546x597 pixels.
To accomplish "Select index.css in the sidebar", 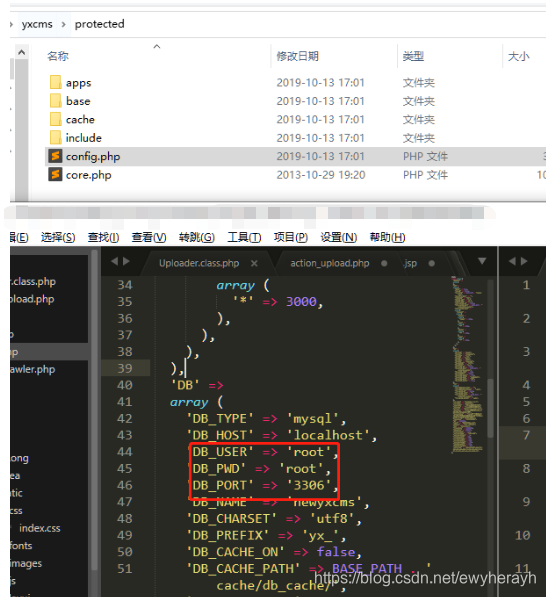I will [40, 528].
